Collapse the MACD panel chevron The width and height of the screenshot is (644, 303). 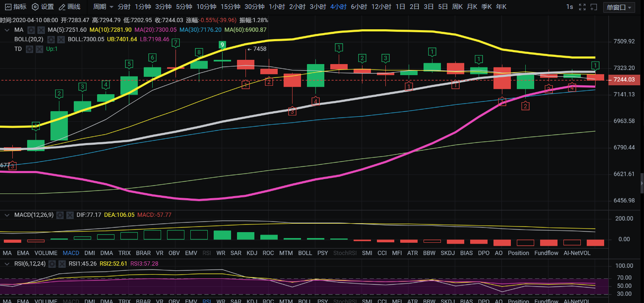(x=7, y=215)
